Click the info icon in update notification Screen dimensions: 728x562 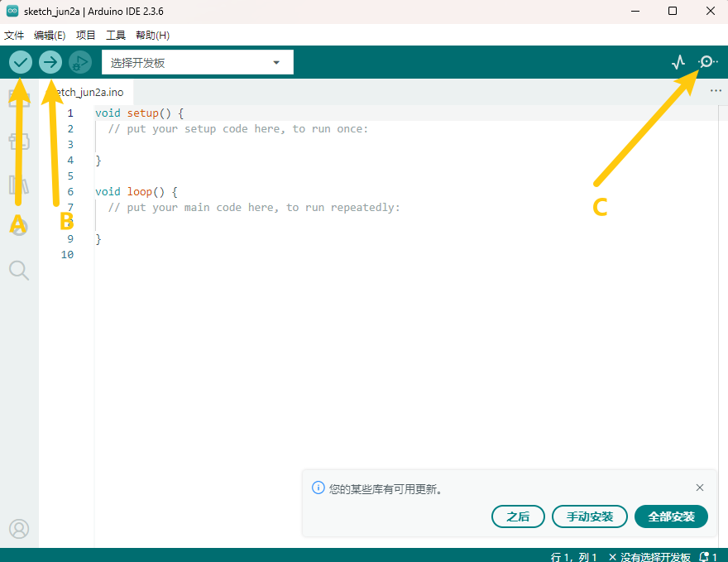pos(318,488)
